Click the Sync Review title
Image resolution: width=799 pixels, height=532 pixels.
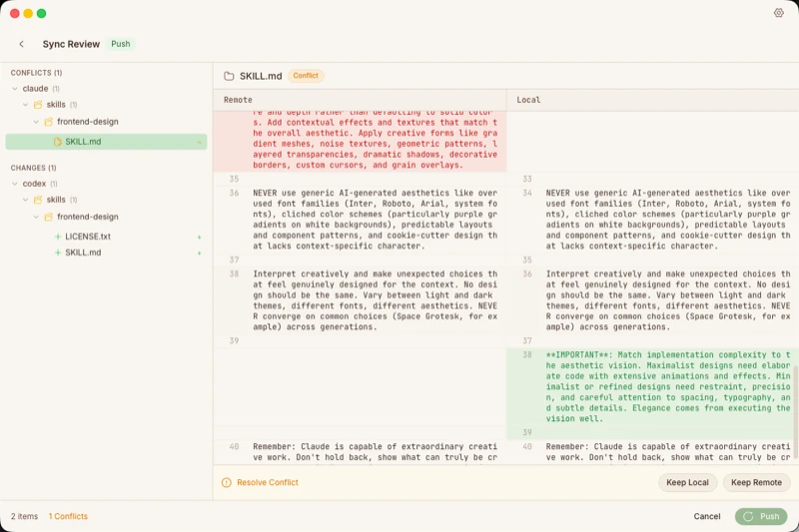click(x=71, y=44)
